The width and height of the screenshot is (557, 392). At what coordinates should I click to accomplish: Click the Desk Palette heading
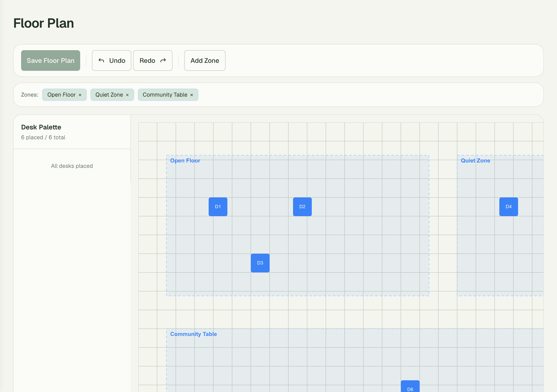(x=41, y=127)
